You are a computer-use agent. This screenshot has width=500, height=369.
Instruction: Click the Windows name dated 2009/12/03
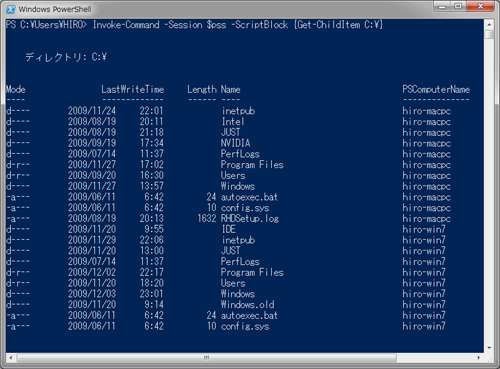(238, 293)
